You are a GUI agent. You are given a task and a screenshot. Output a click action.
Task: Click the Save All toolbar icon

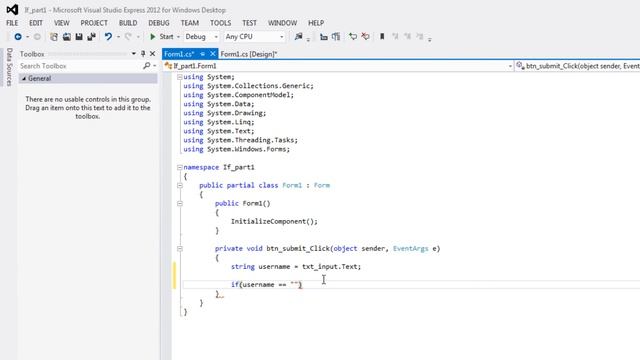[91, 37]
